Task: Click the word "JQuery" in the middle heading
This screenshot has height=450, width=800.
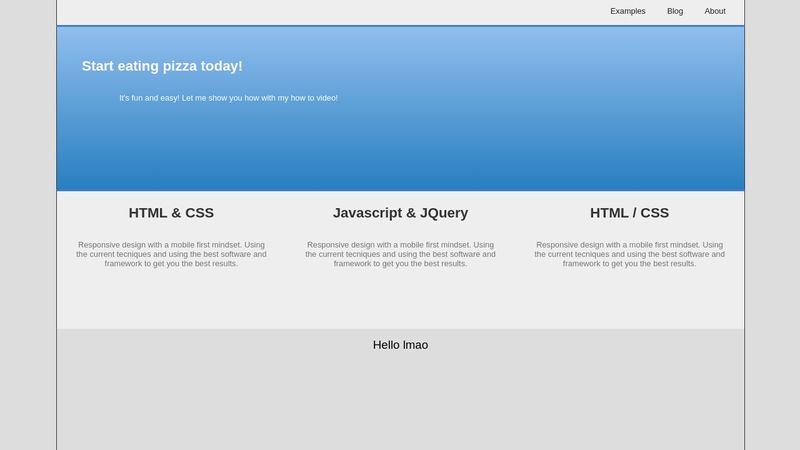Action: pos(444,213)
